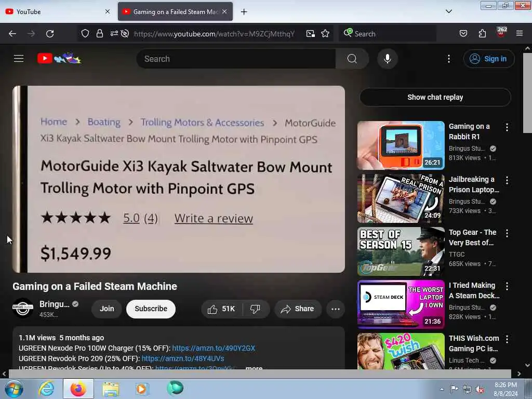Go to YouTube home via logo

click(x=60, y=58)
